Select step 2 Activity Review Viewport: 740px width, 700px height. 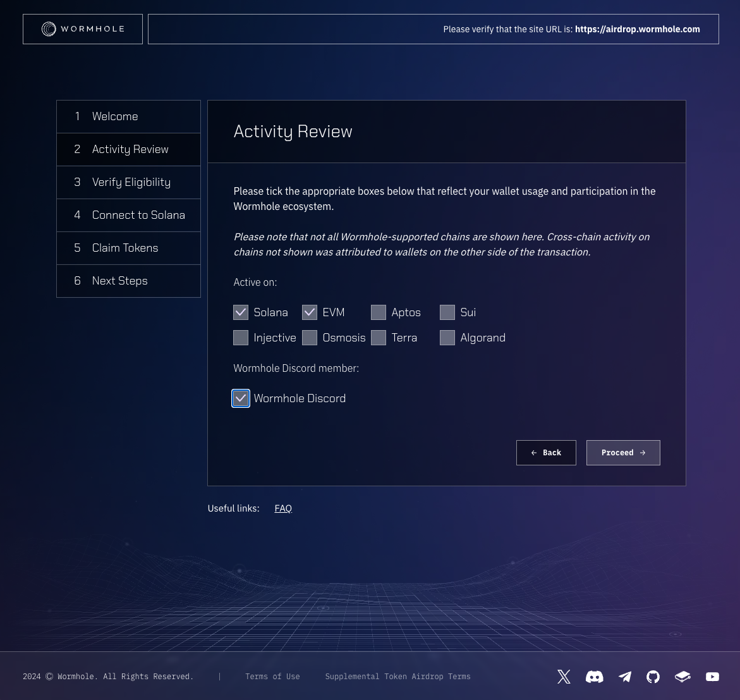(128, 149)
